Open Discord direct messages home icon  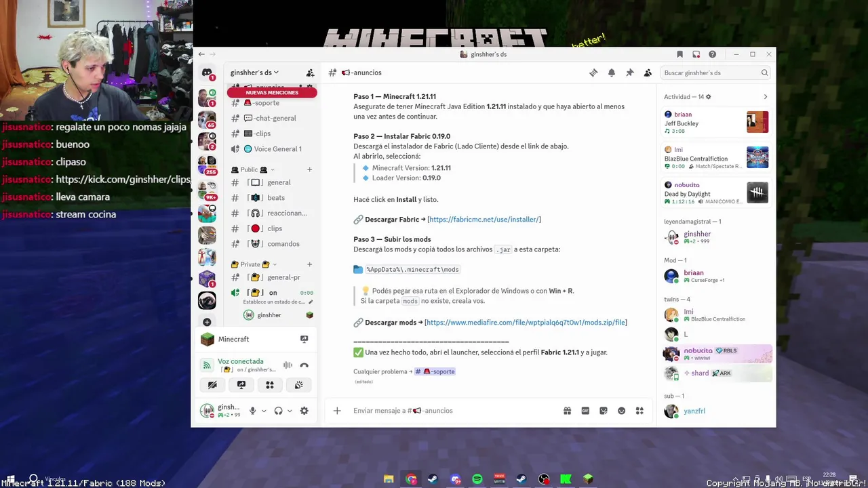(x=207, y=73)
